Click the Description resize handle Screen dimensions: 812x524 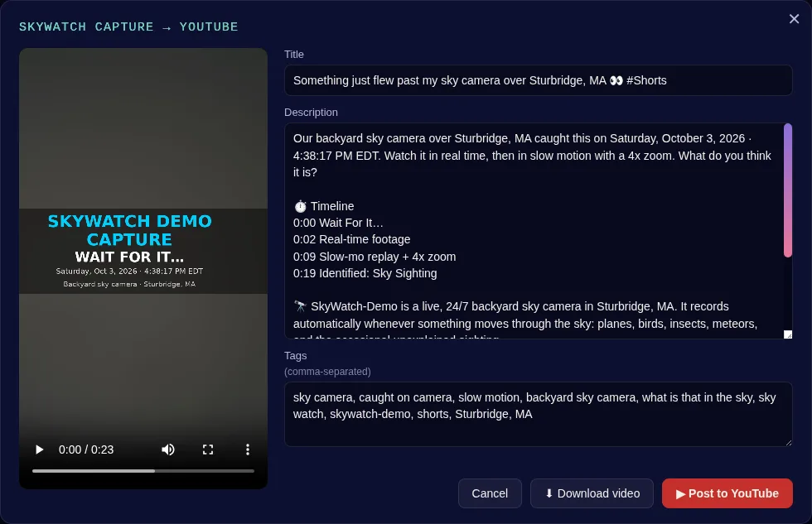(x=788, y=334)
